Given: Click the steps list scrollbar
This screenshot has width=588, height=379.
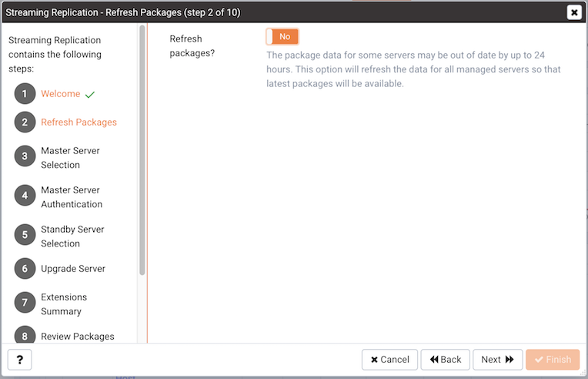Looking at the screenshot, I should (142, 150).
